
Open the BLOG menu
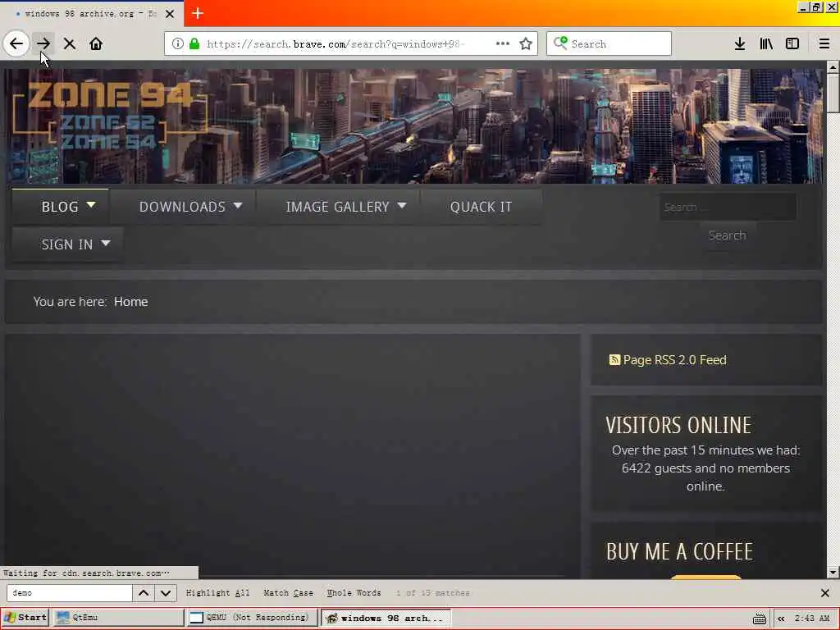coord(60,207)
